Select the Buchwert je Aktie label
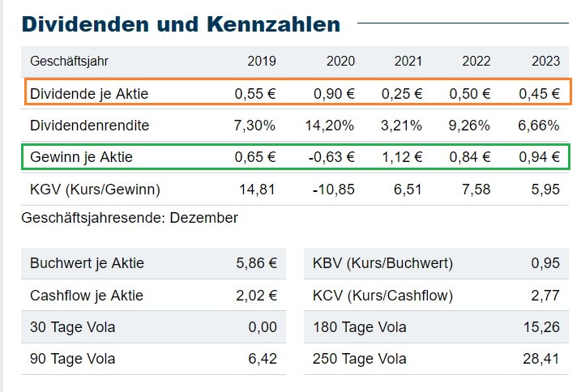The image size is (581, 392). pos(87,263)
